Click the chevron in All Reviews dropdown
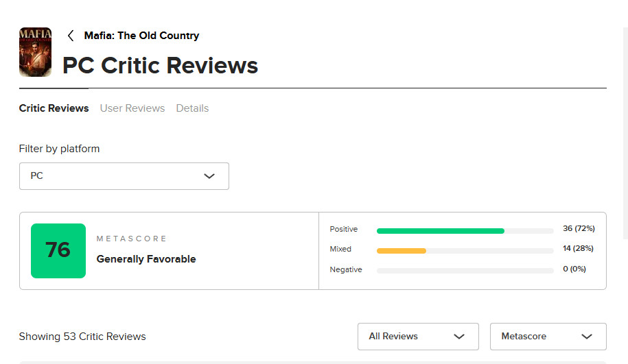628x364 pixels. coord(459,337)
